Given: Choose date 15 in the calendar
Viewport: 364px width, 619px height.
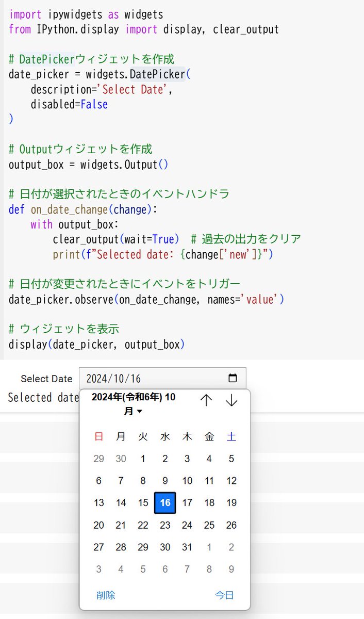Looking at the screenshot, I should tap(143, 503).
